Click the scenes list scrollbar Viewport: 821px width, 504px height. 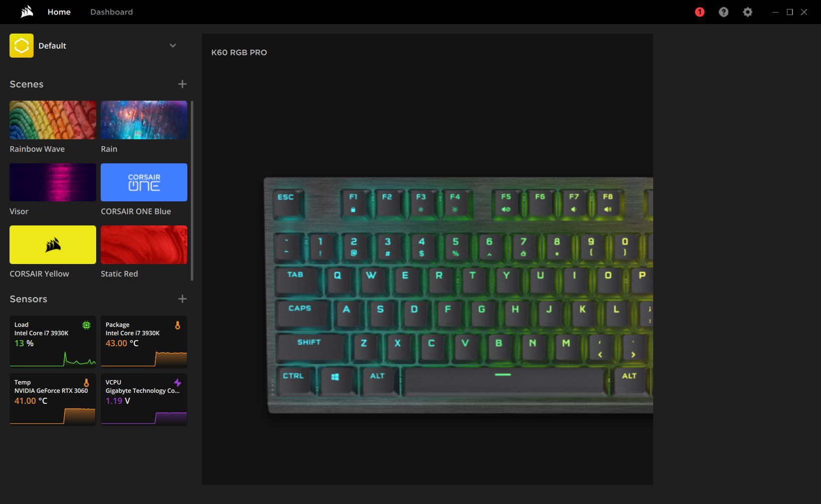tap(192, 190)
